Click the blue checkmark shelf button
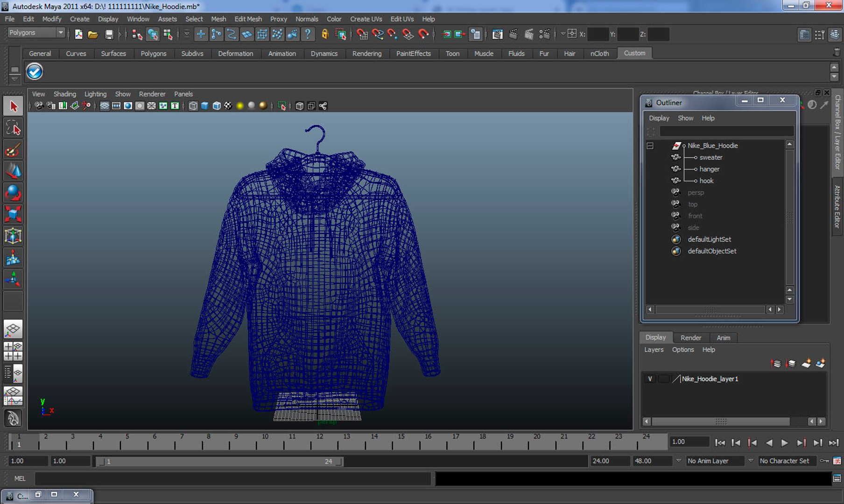Viewport: 844px width, 504px height. point(35,71)
